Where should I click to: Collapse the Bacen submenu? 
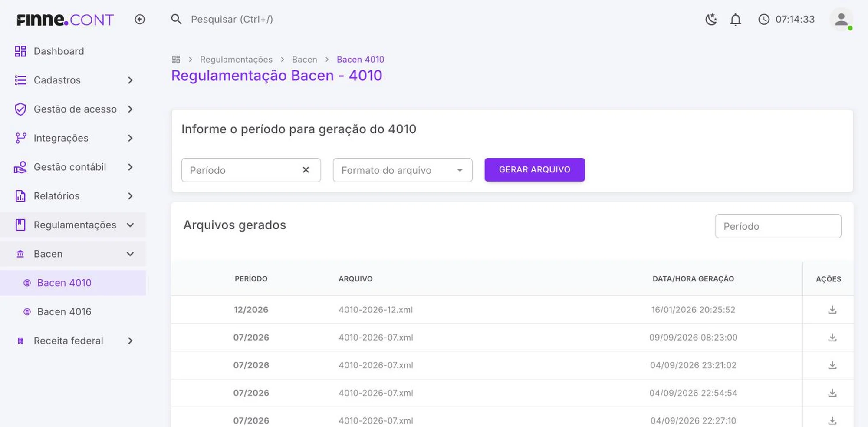73,254
